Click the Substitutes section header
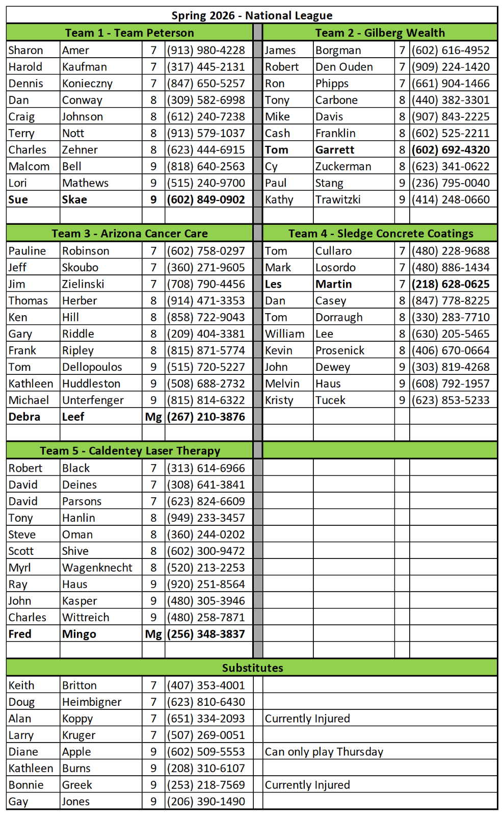The height and width of the screenshot is (816, 504). tap(252, 668)
